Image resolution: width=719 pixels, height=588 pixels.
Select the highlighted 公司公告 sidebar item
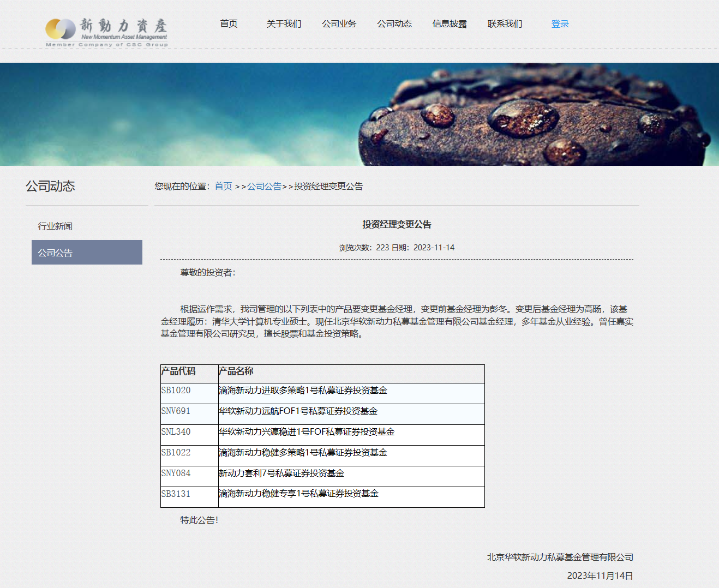point(87,253)
